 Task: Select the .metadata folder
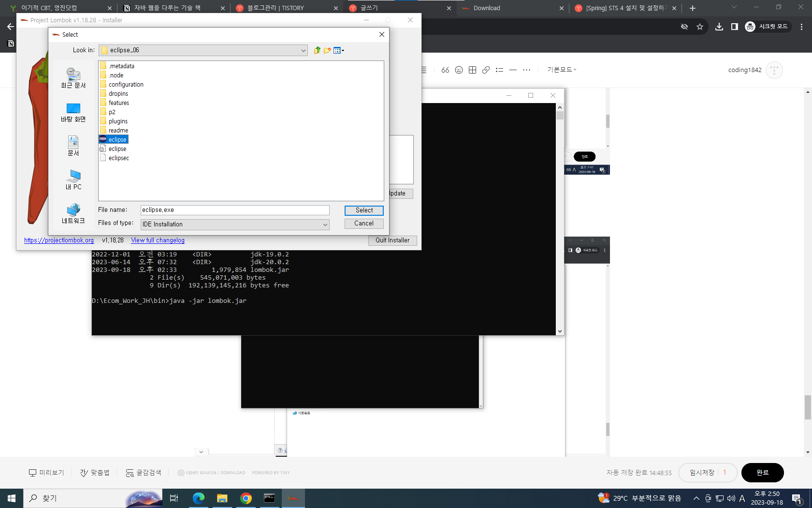point(117,66)
